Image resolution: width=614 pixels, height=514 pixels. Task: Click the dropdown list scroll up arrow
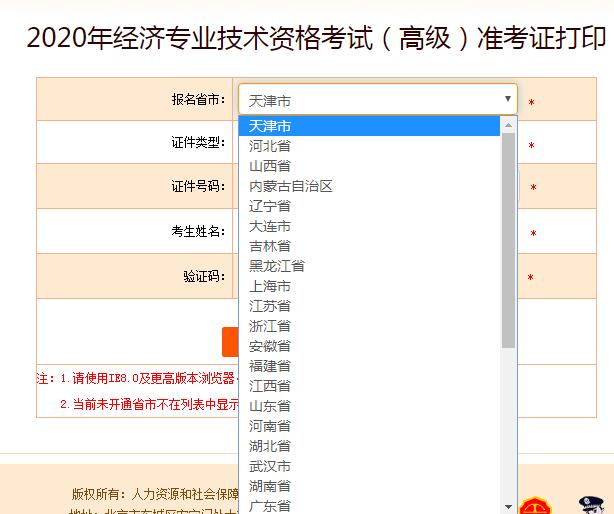[x=508, y=125]
